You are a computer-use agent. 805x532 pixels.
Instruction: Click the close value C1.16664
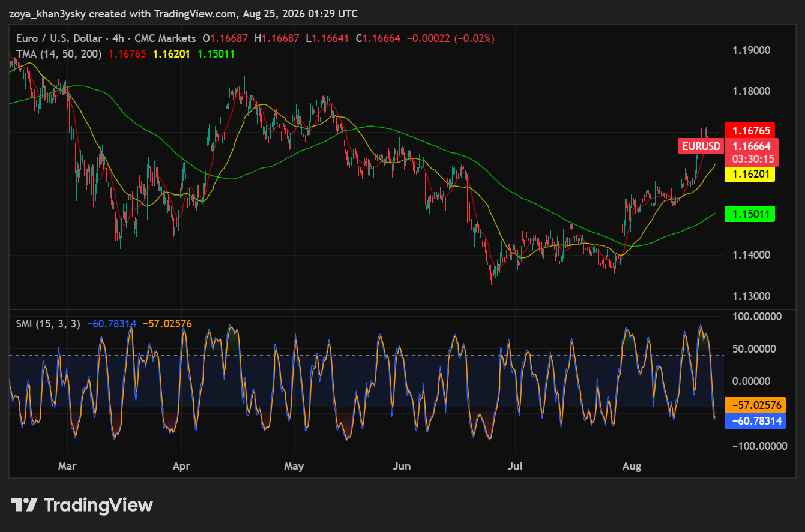pyautogui.click(x=378, y=38)
